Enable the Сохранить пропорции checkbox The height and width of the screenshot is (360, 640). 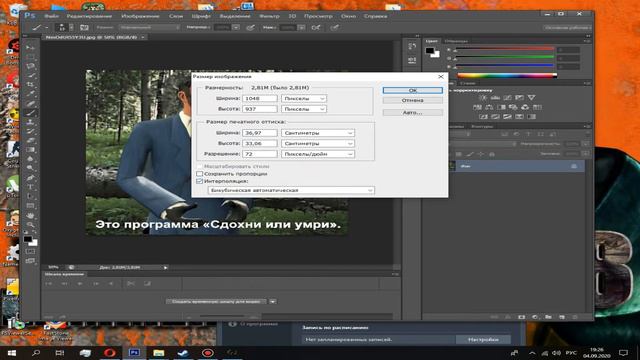(200, 173)
